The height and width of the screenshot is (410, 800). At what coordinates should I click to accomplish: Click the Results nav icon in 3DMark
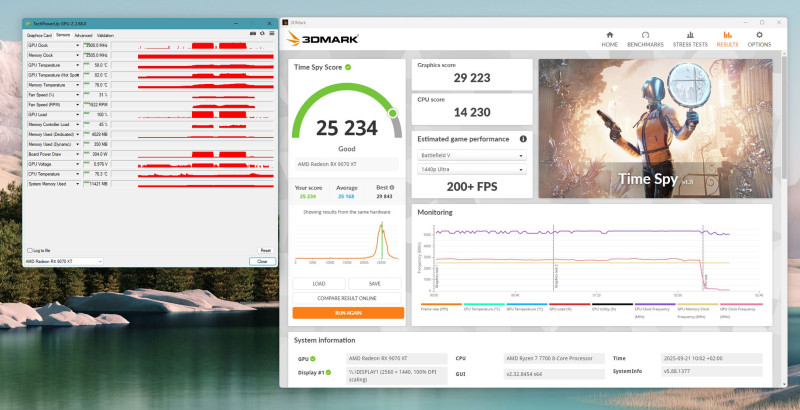tap(727, 39)
